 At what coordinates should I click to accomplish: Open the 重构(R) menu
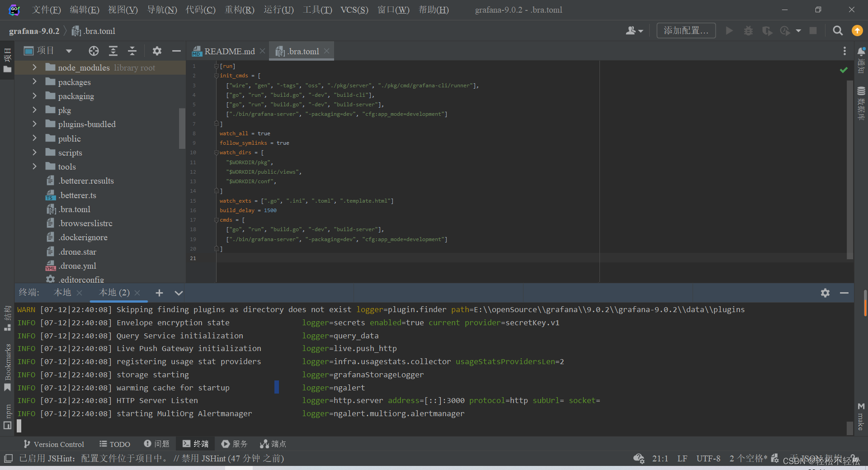coord(240,10)
